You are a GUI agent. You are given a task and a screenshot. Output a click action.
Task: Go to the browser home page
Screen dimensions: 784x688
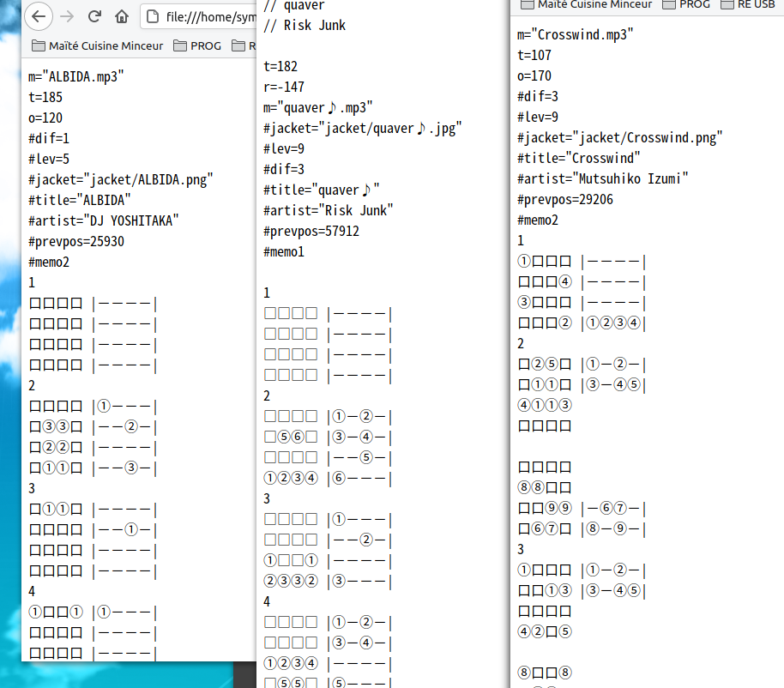[x=122, y=16]
